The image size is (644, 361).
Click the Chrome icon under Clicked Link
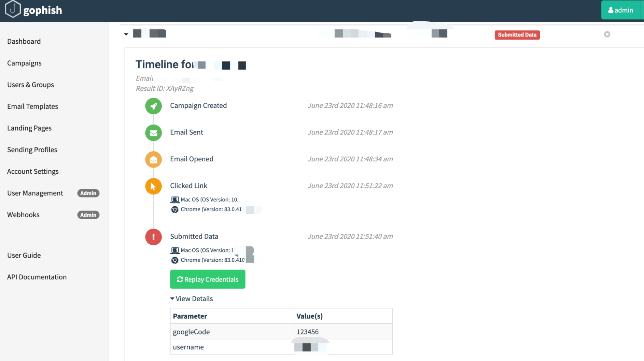tap(175, 210)
